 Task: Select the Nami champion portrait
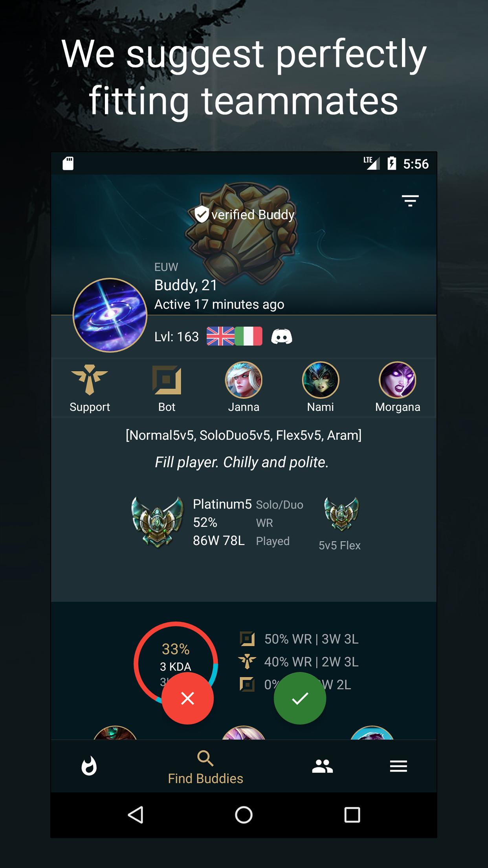click(321, 380)
